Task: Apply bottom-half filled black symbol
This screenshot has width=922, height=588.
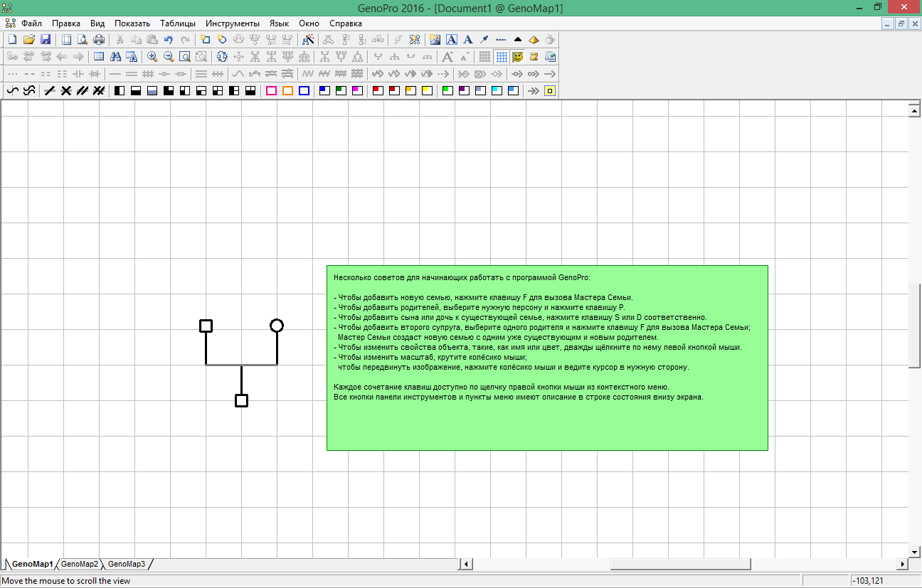Action: 135,91
